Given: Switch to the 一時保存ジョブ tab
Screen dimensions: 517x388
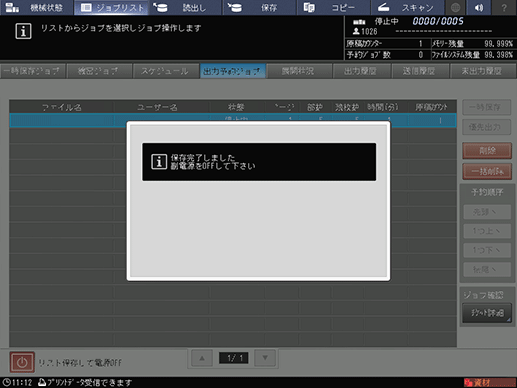Looking at the screenshot, I should 32,71.
